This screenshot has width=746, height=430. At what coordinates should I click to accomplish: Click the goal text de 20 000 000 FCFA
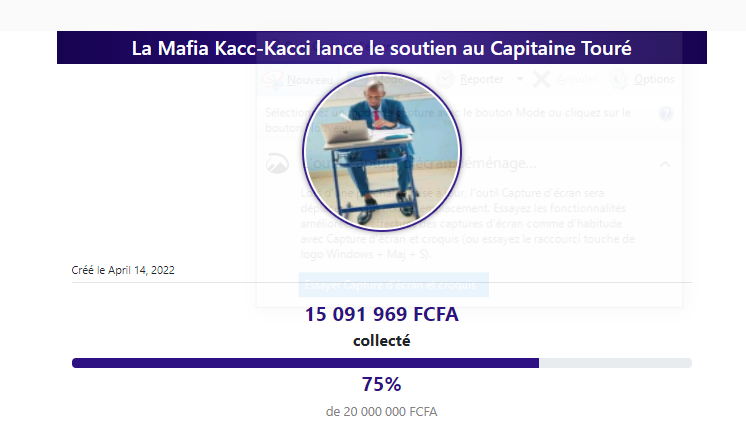click(x=381, y=411)
